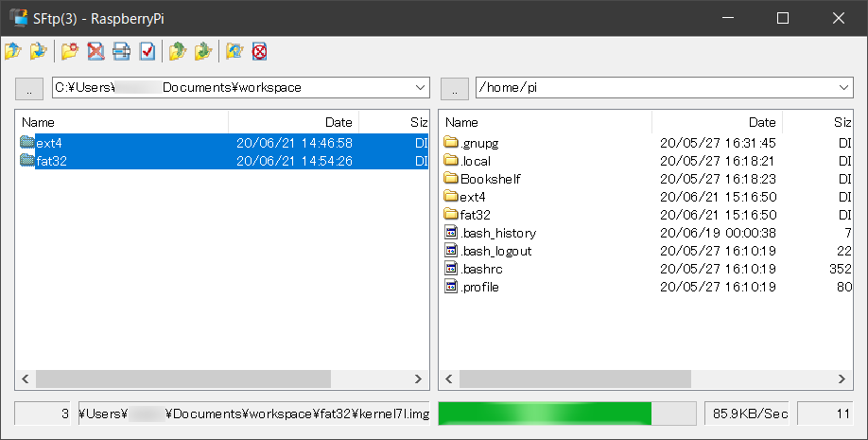Image resolution: width=868 pixels, height=440 pixels.
Task: Select the .bashrc file
Action: coord(474,269)
